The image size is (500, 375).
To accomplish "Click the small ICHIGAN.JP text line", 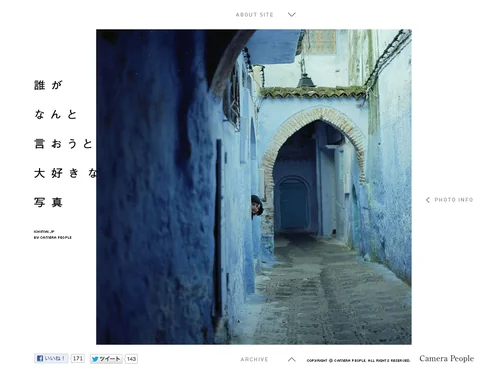I will pyautogui.click(x=44, y=231).
